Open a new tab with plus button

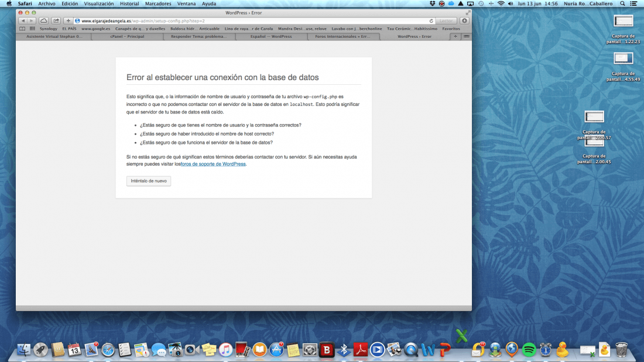coord(455,36)
